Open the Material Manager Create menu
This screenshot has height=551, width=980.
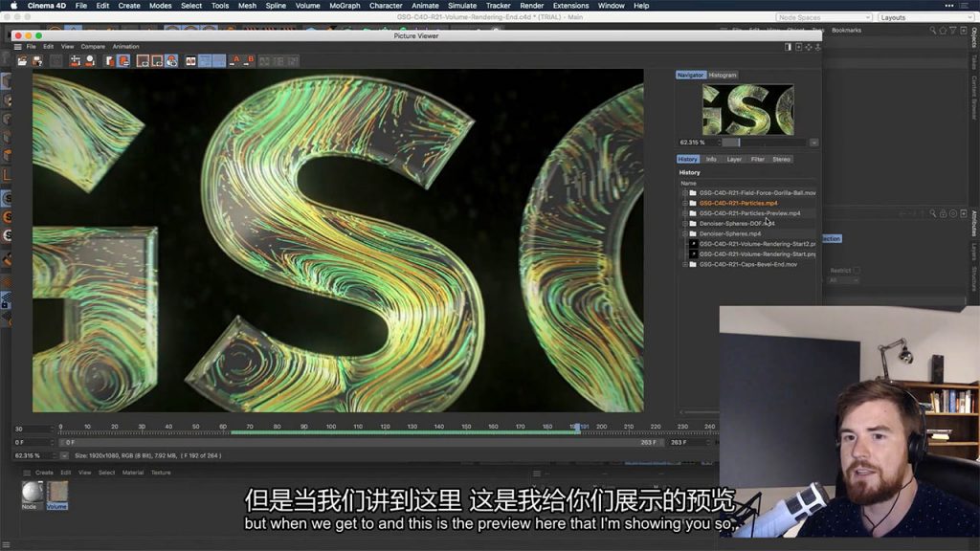44,473
